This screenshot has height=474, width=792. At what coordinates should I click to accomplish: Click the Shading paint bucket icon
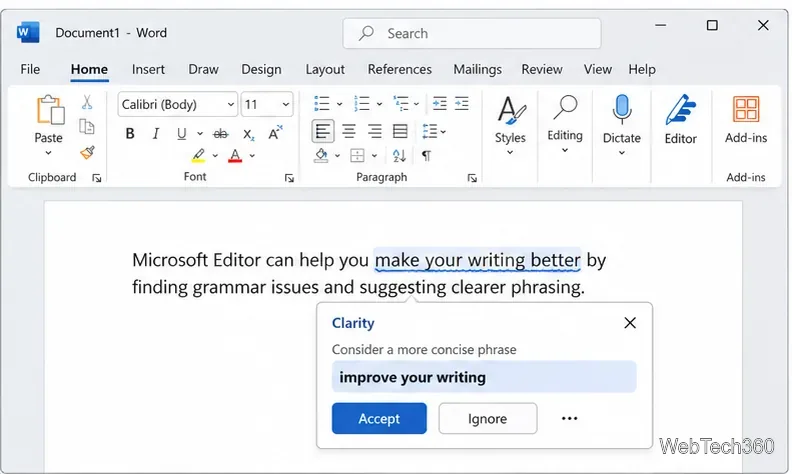click(321, 156)
